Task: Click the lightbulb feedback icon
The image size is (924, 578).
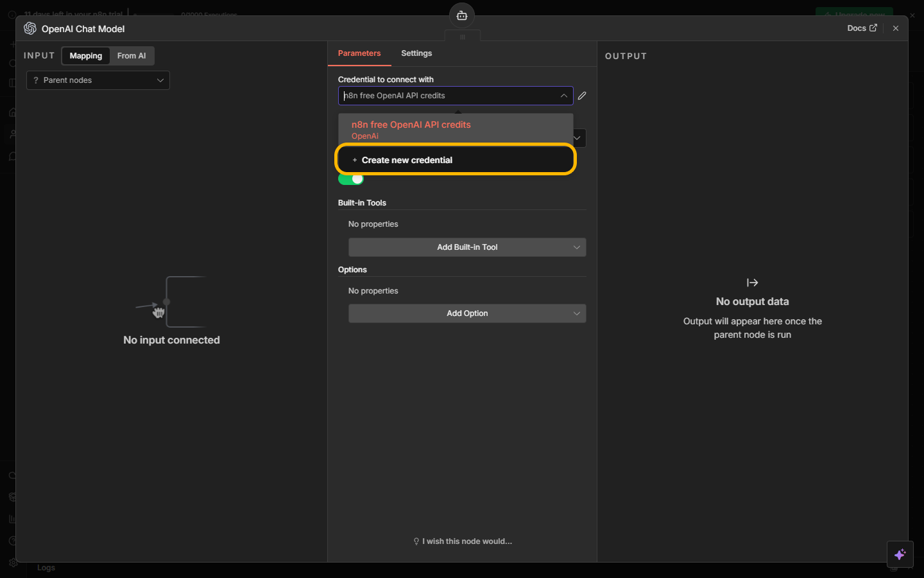Action: [416, 541]
